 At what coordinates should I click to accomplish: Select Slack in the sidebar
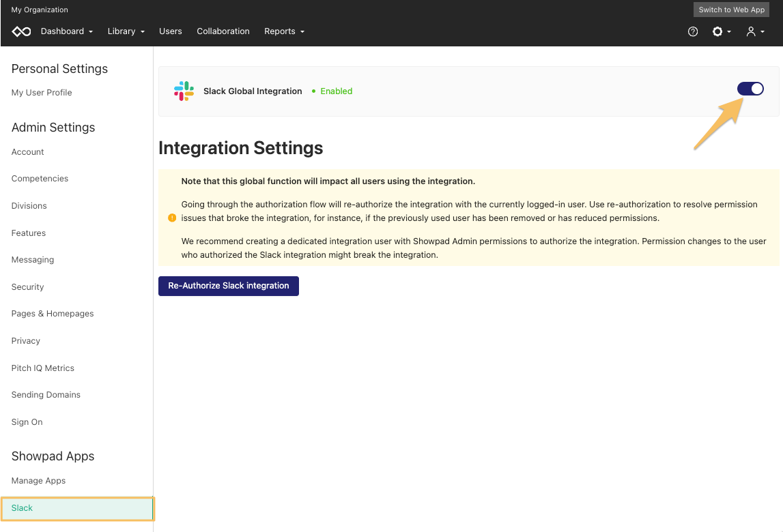pyautogui.click(x=77, y=508)
